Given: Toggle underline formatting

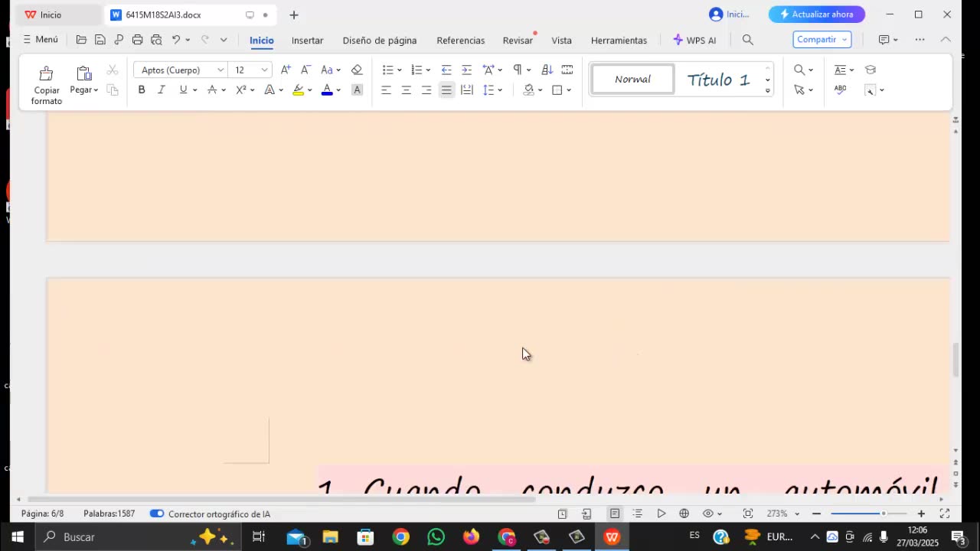Looking at the screenshot, I should coord(183,90).
